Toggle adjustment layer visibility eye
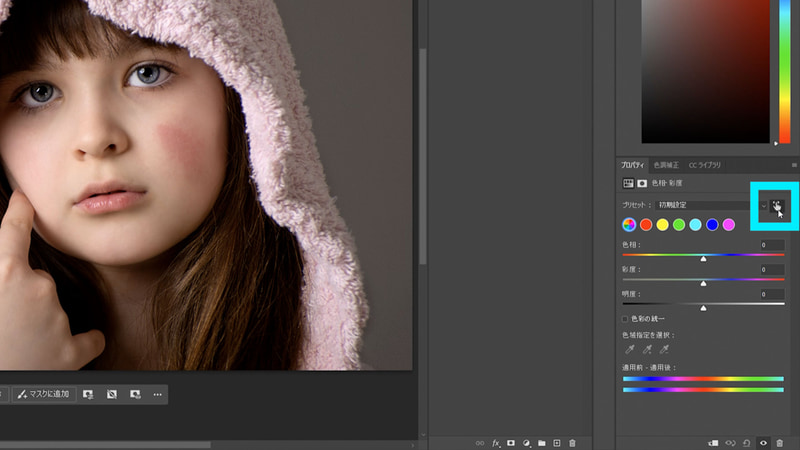Screen dimensions: 800x450 coord(763,443)
